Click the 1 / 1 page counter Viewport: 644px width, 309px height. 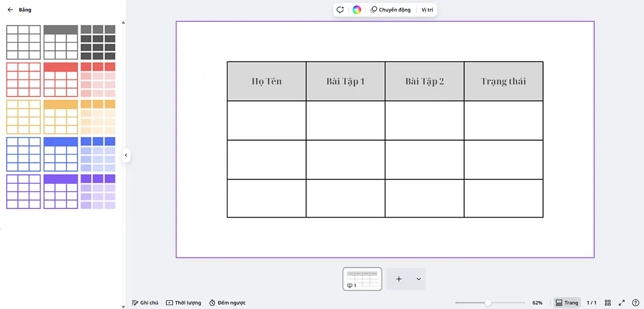click(x=591, y=303)
